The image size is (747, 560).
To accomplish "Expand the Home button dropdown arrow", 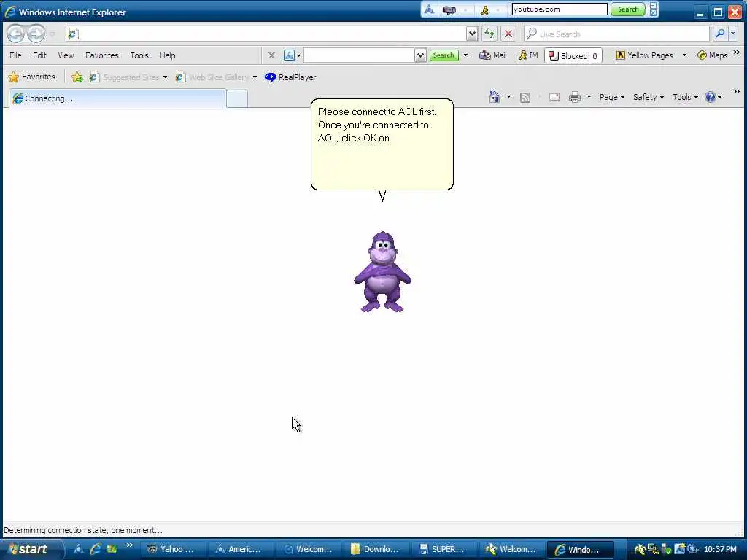I will pos(508,97).
